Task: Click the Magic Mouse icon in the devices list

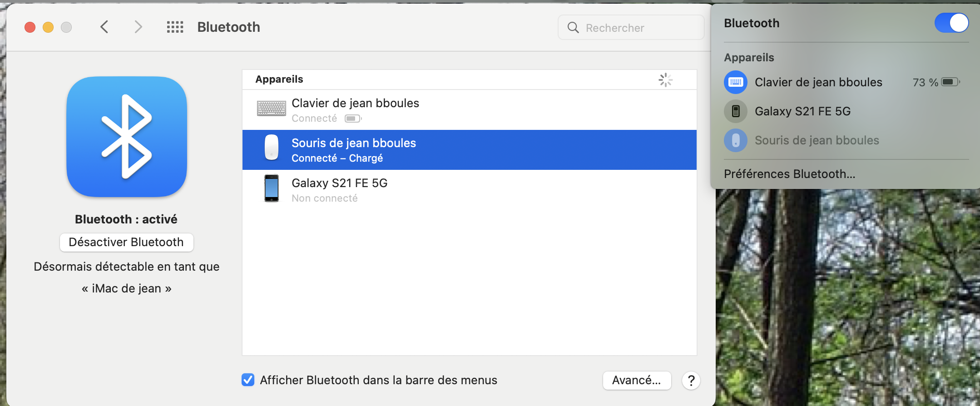Action: tap(272, 147)
